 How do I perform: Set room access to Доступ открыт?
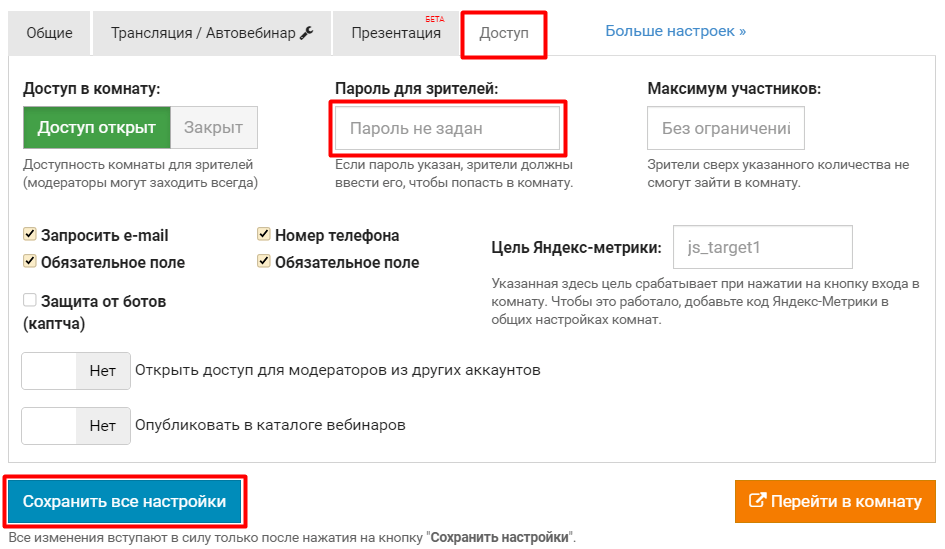[96, 128]
